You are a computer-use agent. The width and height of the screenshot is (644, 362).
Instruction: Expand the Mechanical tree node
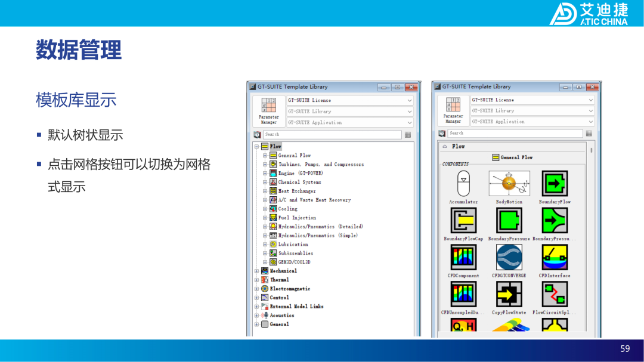pos(256,271)
